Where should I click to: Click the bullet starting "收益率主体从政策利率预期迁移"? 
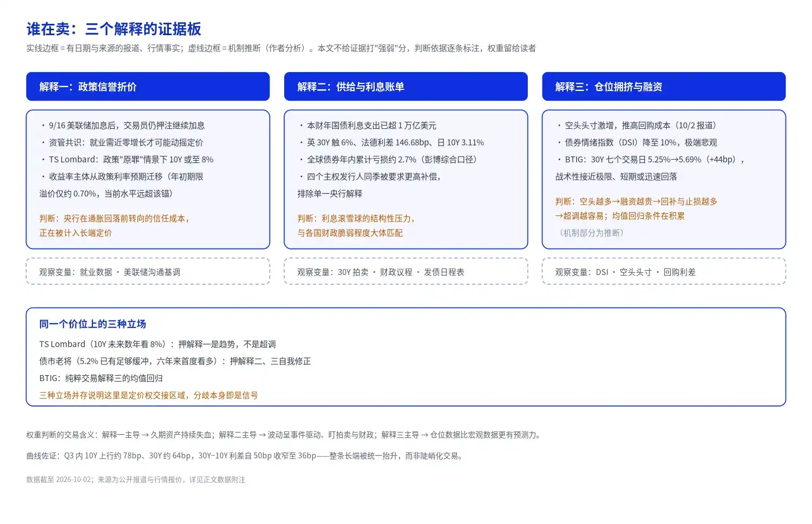pyautogui.click(x=122, y=185)
